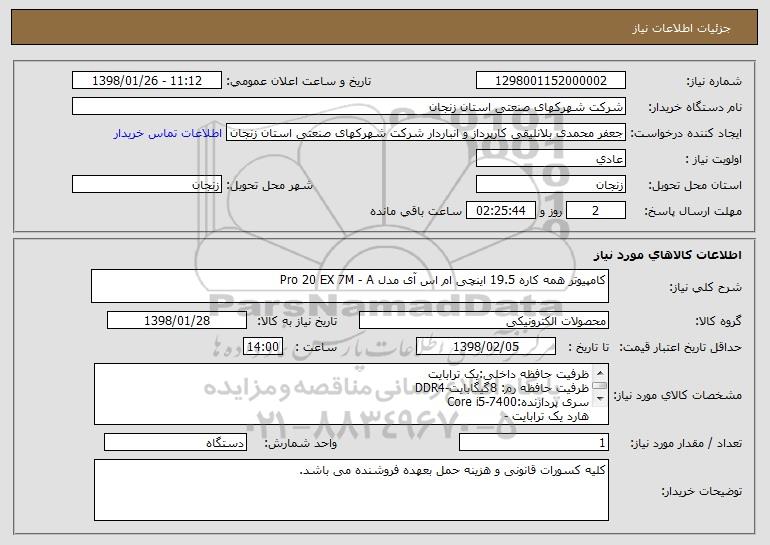Click the شهر محل تحویل field
The image size is (770, 545).
point(147,185)
